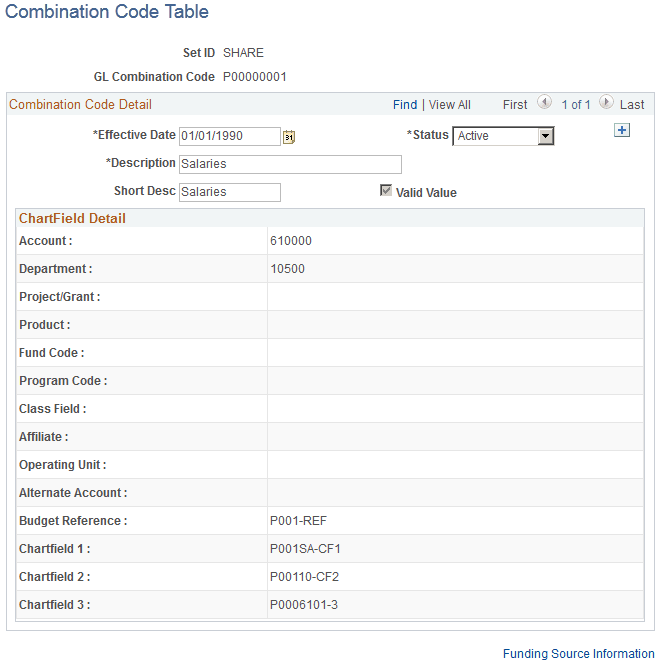Click the Operating Unit label
The height and width of the screenshot is (671, 666).
62,465
